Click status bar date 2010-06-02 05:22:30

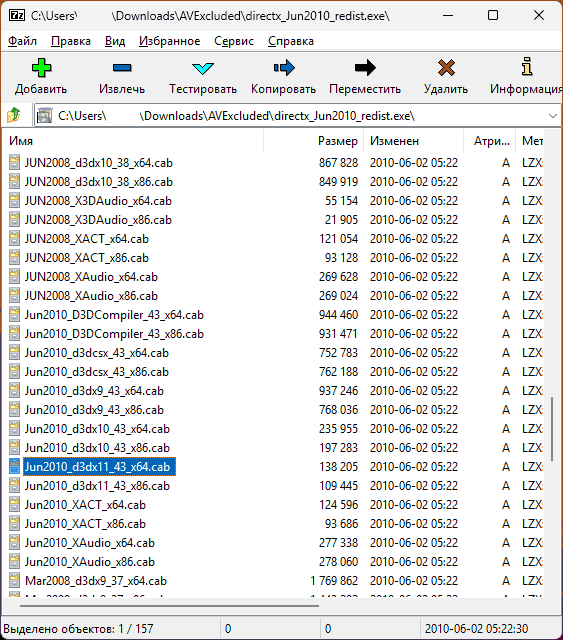476,629
